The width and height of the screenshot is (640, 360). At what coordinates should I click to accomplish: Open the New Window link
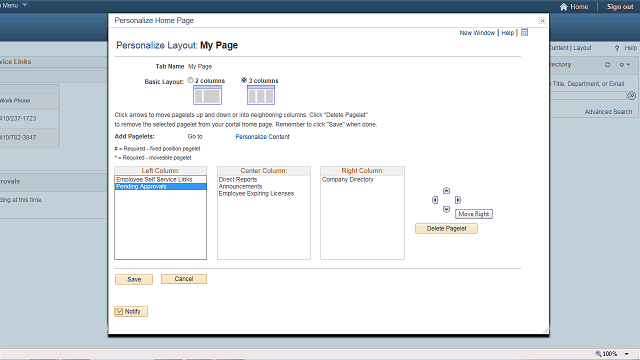click(477, 33)
